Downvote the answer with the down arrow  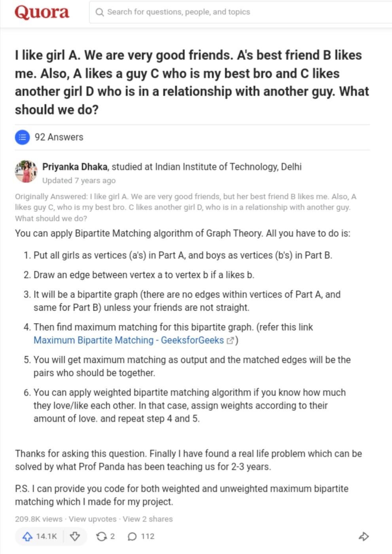[75, 537]
